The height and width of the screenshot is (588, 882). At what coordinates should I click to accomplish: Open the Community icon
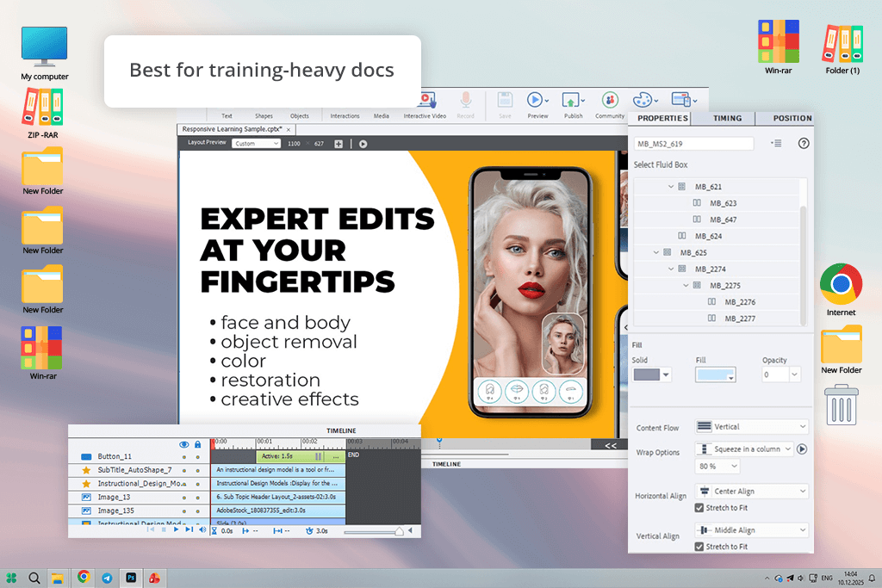point(610,100)
